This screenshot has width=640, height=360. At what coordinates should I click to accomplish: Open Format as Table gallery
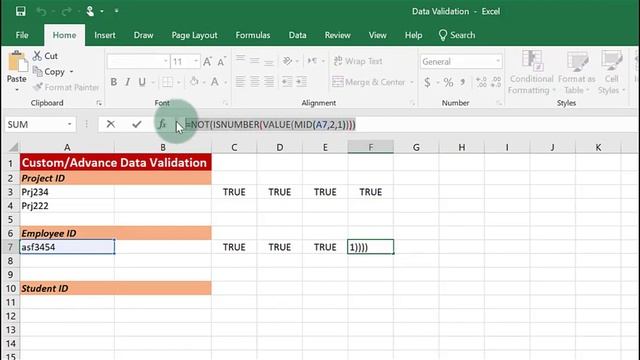click(x=577, y=72)
